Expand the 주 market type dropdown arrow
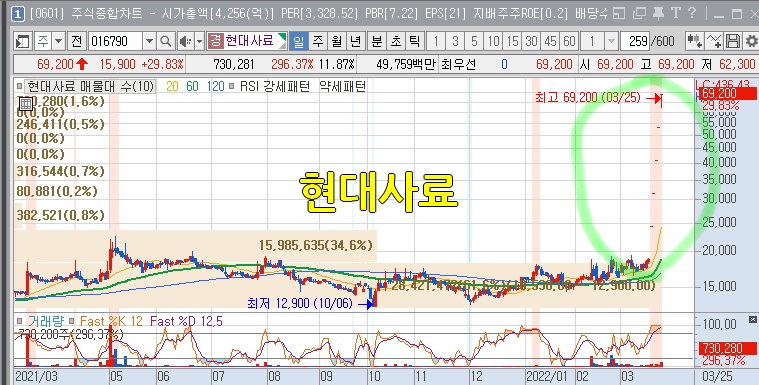 pyautogui.click(x=59, y=42)
